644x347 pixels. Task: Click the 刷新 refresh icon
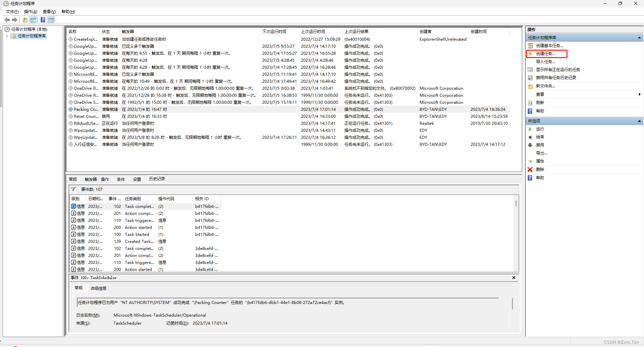click(530, 103)
